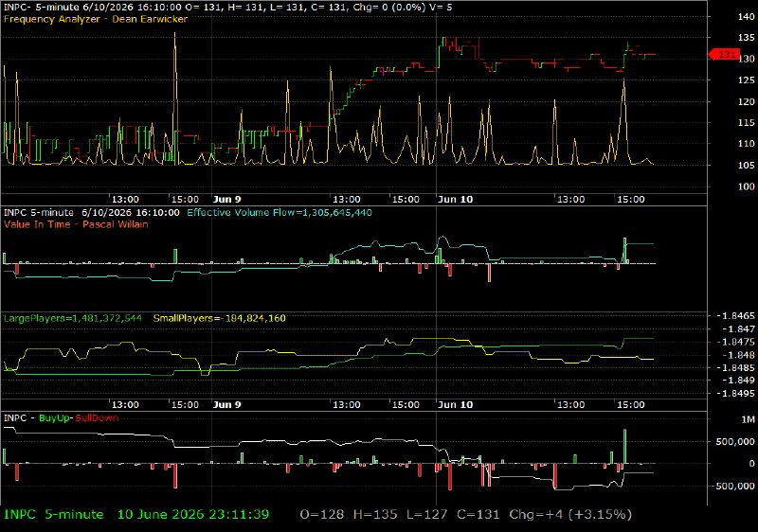Click the tallest green BuyUp bar in the bottom pane
Screen dimensions: 758x532
tap(624, 446)
